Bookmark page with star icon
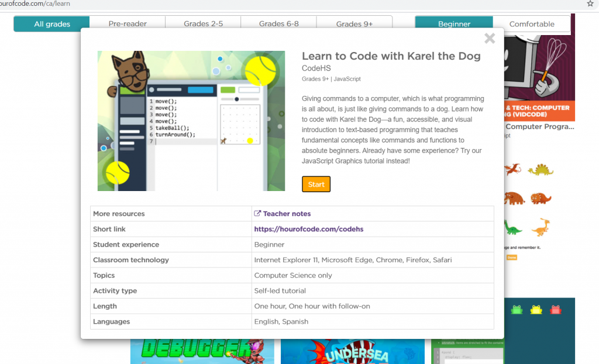The width and height of the screenshot is (599, 364). (x=590, y=4)
